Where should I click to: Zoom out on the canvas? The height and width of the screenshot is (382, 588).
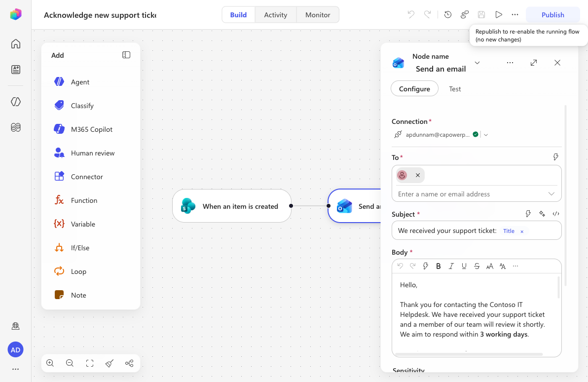70,363
